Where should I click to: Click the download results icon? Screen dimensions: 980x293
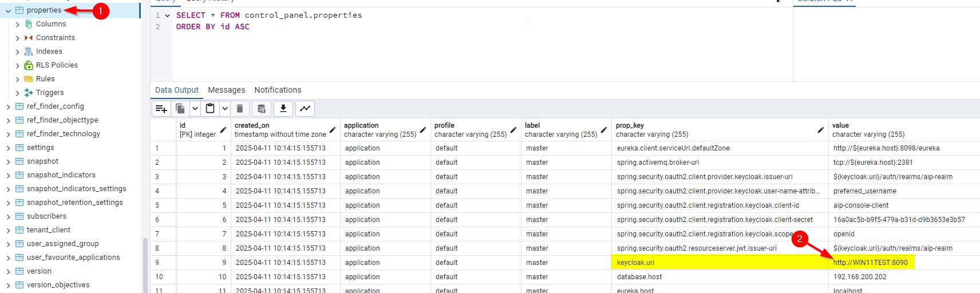283,109
